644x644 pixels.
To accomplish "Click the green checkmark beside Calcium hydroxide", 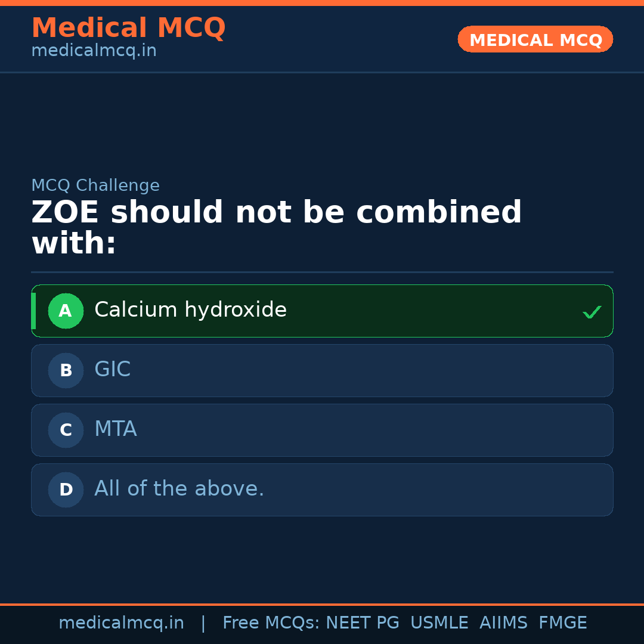I will coord(592,312).
